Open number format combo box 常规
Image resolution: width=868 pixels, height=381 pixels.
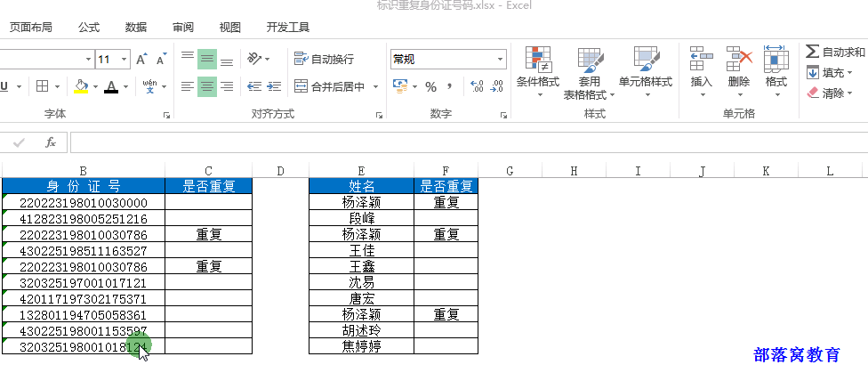(448, 60)
